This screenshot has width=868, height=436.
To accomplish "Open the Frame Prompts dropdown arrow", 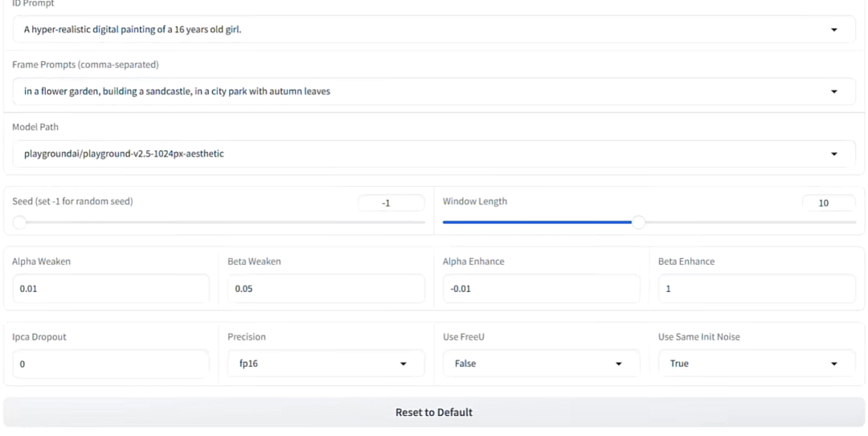I will click(x=833, y=92).
